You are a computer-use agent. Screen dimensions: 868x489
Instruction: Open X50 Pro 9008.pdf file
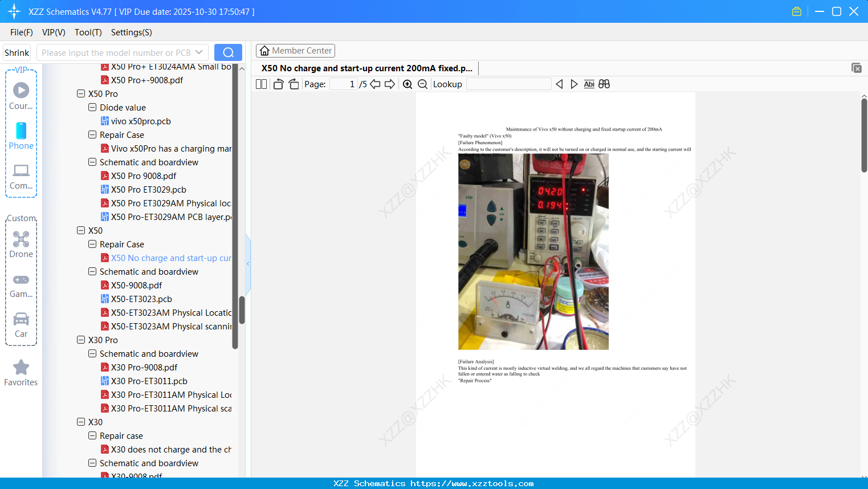[144, 176]
